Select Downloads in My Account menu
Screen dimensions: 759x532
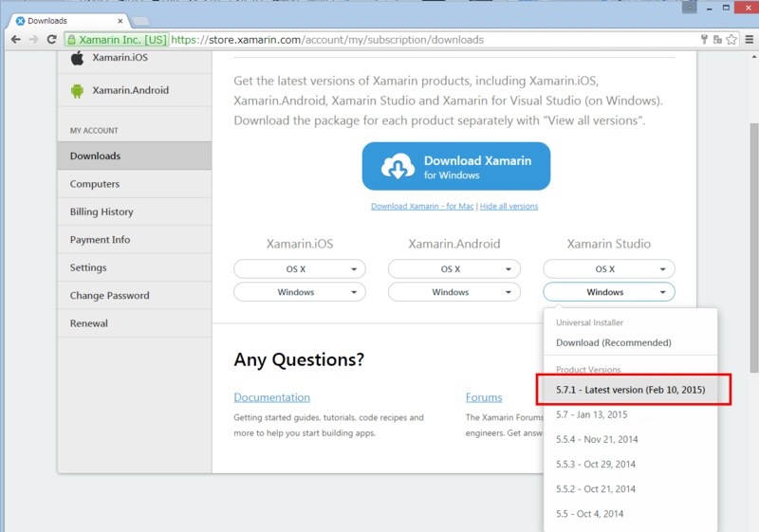click(x=135, y=156)
